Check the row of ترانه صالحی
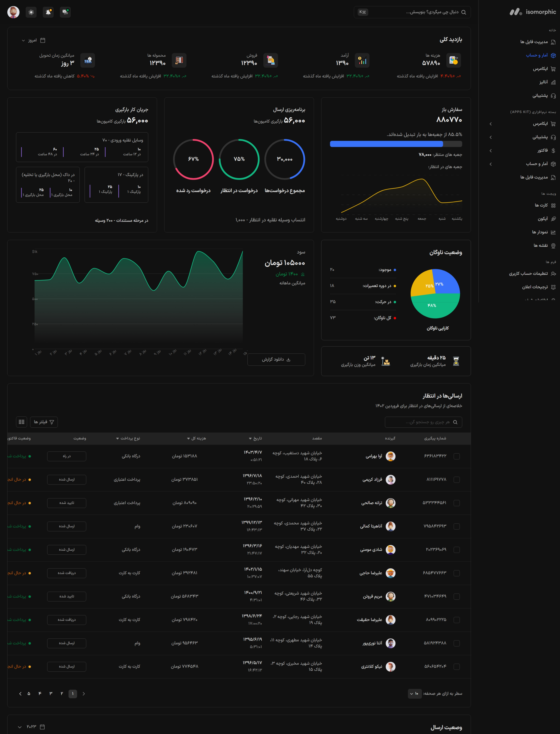 [x=457, y=503]
